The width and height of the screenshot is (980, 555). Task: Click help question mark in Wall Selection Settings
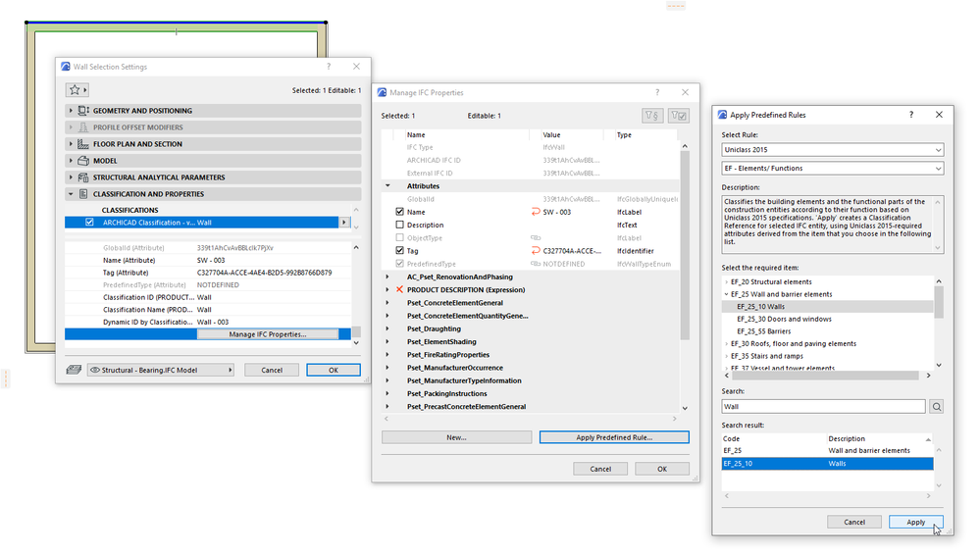(x=329, y=67)
